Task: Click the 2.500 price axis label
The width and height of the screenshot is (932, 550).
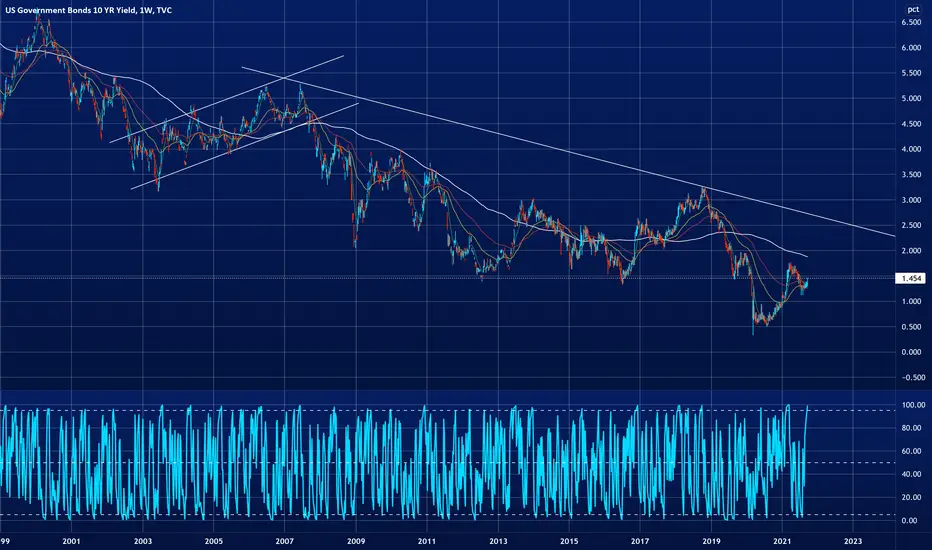Action: point(911,225)
